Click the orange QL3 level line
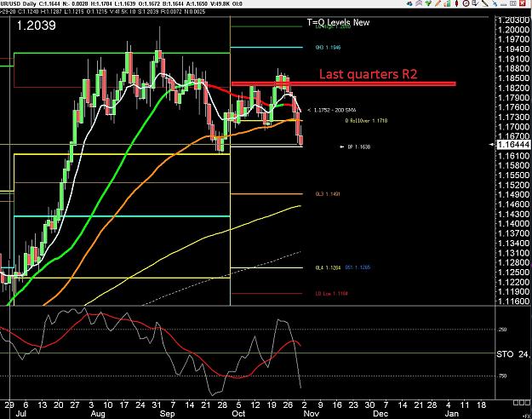 pos(266,194)
